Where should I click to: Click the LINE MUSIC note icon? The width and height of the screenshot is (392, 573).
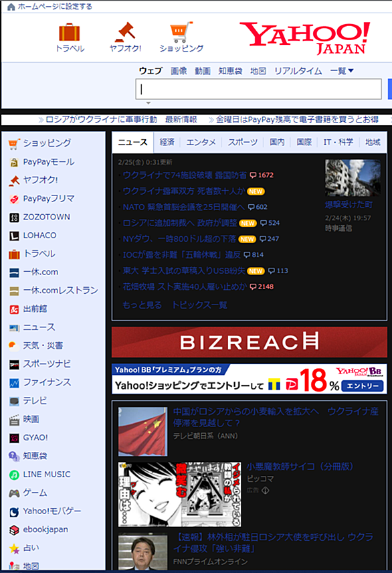(14, 475)
